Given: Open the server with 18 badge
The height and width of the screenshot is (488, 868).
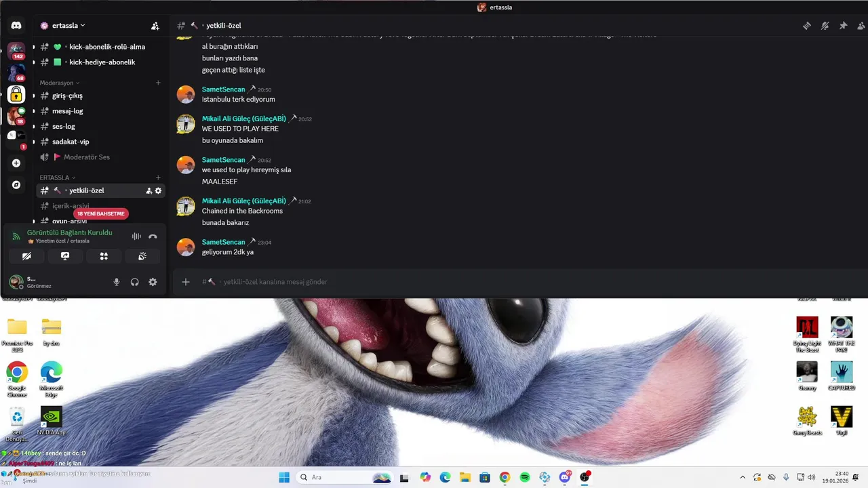Looking at the screenshot, I should 16,116.
